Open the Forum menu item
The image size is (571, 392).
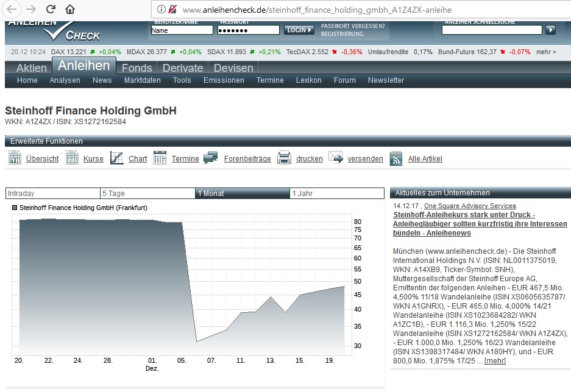point(346,80)
